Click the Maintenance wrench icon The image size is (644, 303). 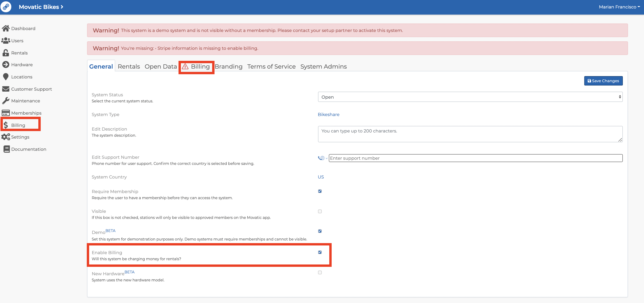(6, 101)
